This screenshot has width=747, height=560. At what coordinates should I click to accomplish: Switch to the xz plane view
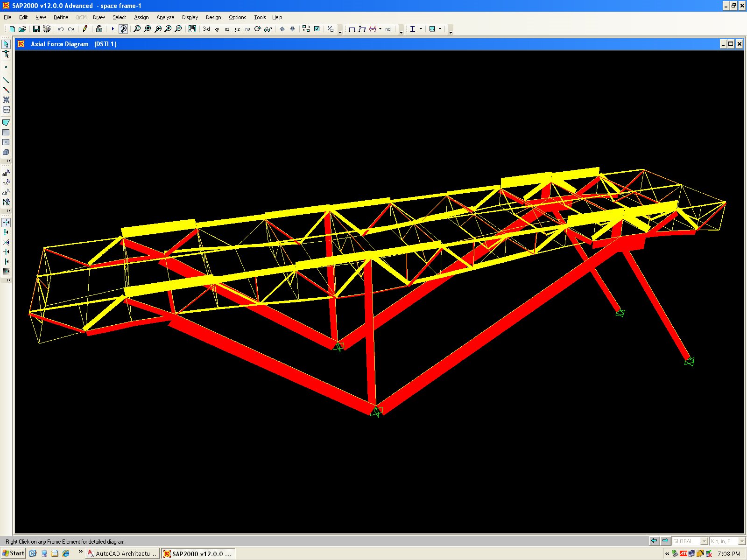click(227, 29)
